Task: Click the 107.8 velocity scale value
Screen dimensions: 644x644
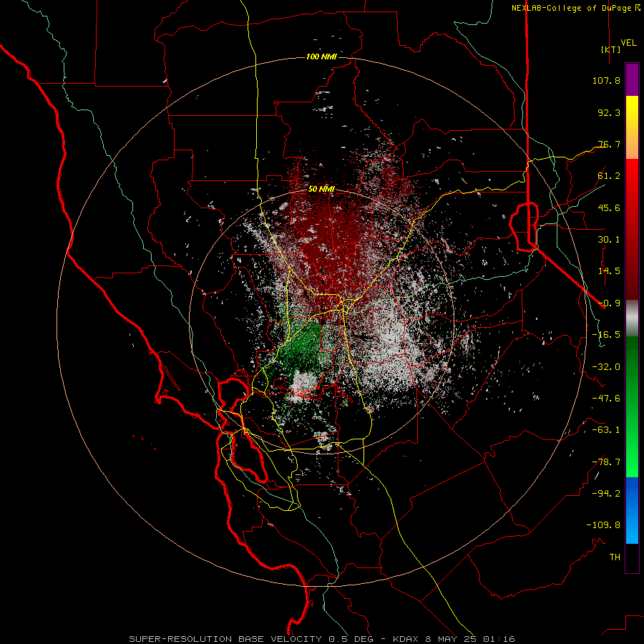Action: tap(606, 80)
